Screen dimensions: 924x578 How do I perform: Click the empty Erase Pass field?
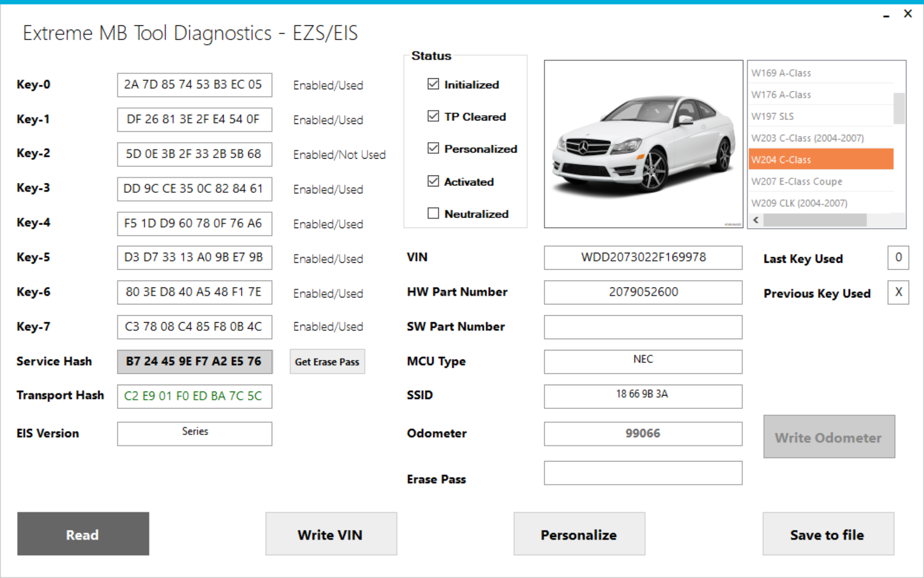click(x=643, y=473)
